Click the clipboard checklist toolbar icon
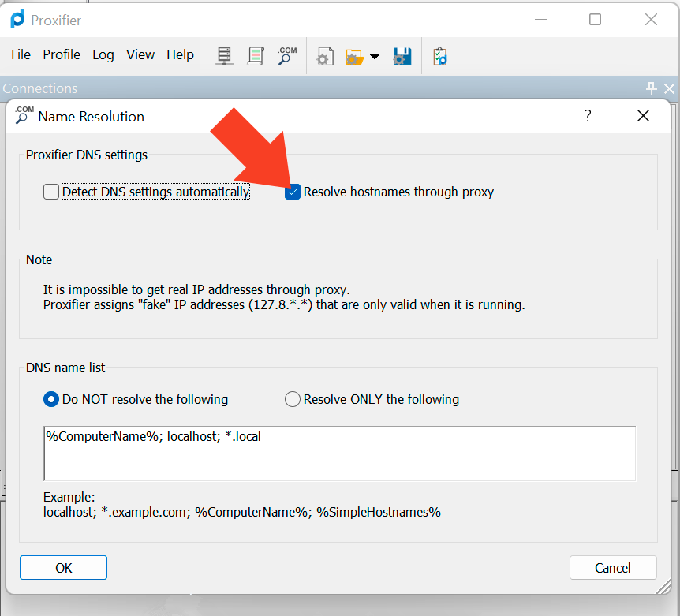Viewport: 680px width, 616px height. (x=440, y=56)
